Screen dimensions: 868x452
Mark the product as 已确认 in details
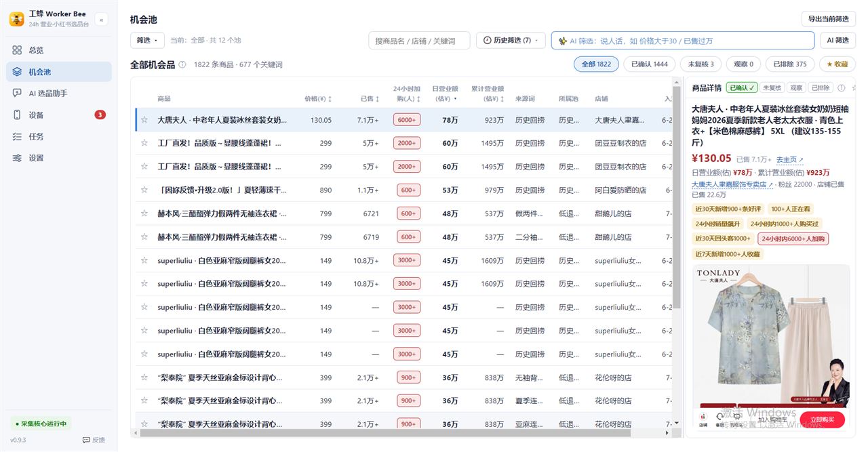pyautogui.click(x=741, y=88)
